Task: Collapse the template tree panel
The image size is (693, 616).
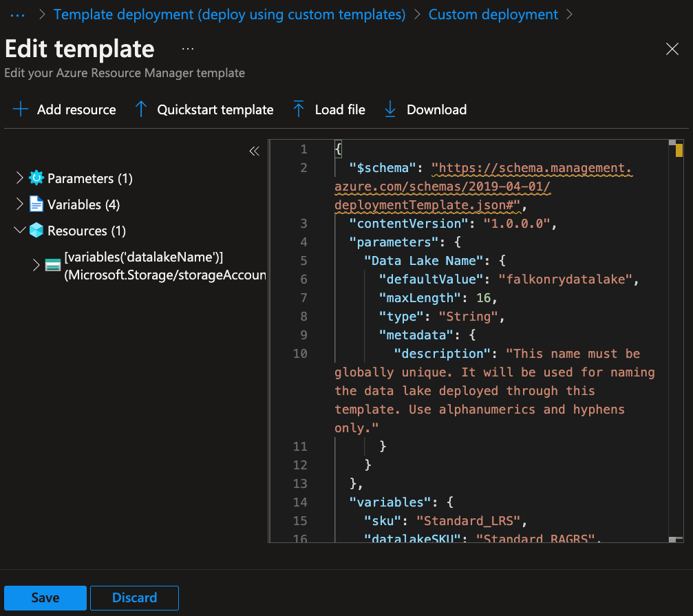Action: click(x=254, y=151)
